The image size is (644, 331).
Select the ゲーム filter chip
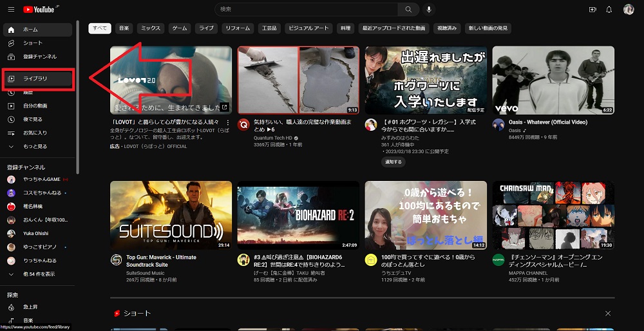(180, 28)
